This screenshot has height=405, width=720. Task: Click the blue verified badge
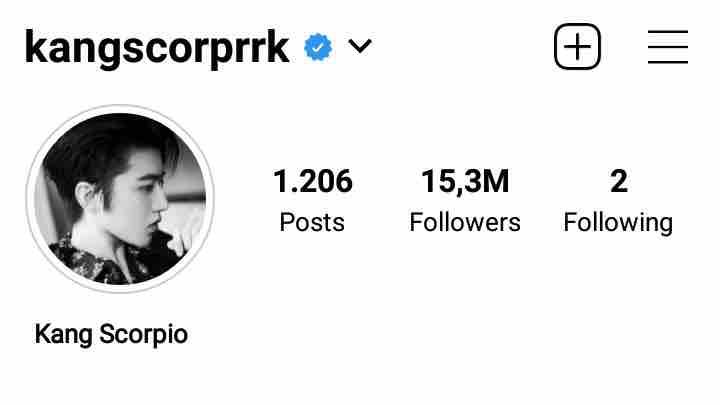pyautogui.click(x=318, y=47)
